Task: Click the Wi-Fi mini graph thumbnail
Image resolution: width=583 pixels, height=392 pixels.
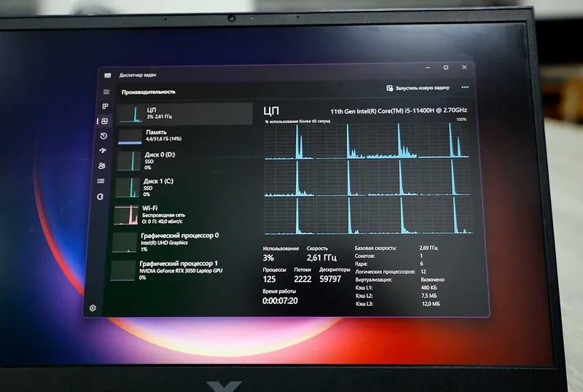Action: (125, 216)
